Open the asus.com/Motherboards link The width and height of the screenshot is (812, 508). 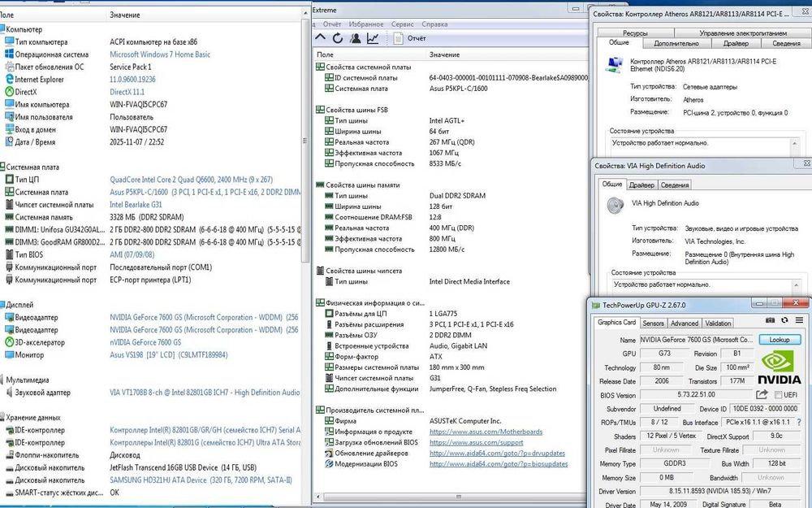pos(486,432)
